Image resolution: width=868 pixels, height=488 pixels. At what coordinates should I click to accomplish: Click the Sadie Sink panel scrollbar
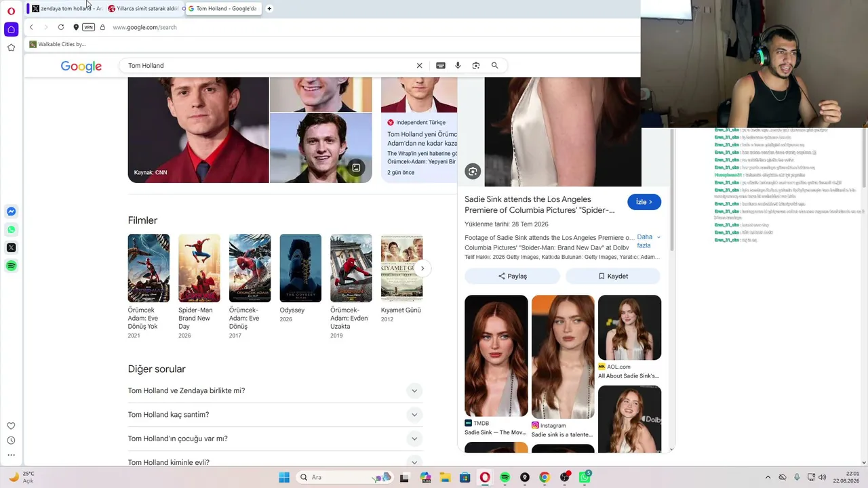click(x=672, y=190)
